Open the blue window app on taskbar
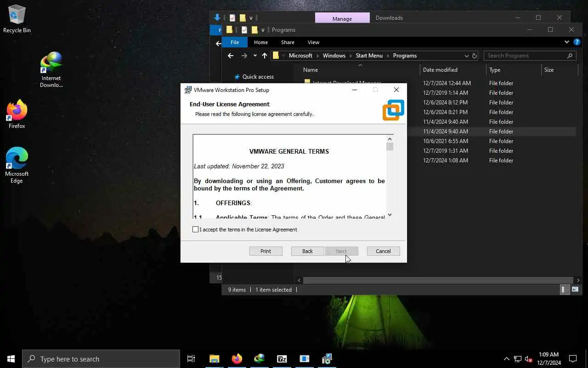 [x=304, y=359]
